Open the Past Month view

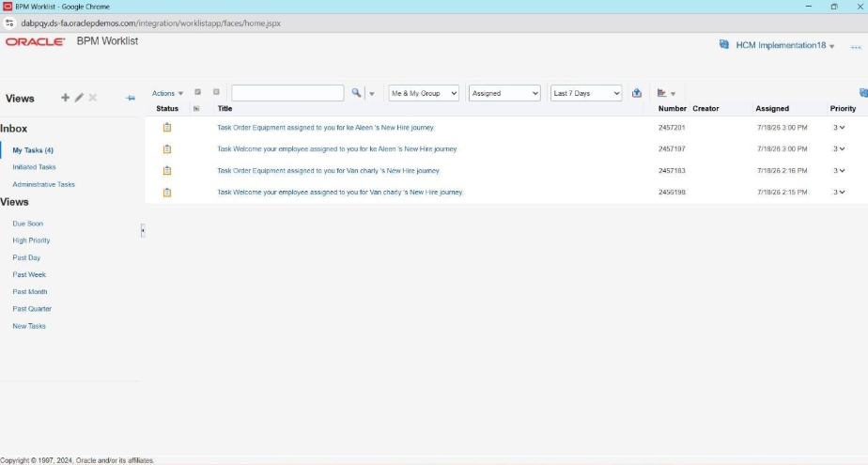(30, 292)
